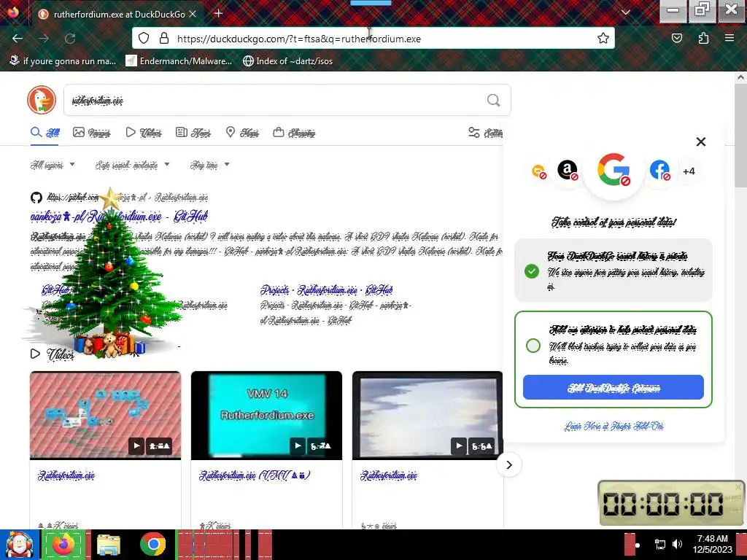Play the first red-tiled video thumbnail

[x=105, y=415]
